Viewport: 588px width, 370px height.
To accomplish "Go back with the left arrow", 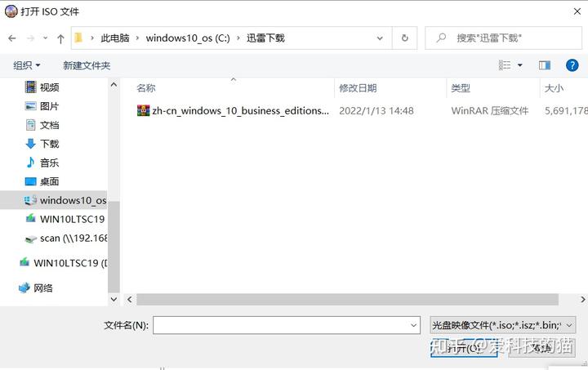I will coord(12,38).
